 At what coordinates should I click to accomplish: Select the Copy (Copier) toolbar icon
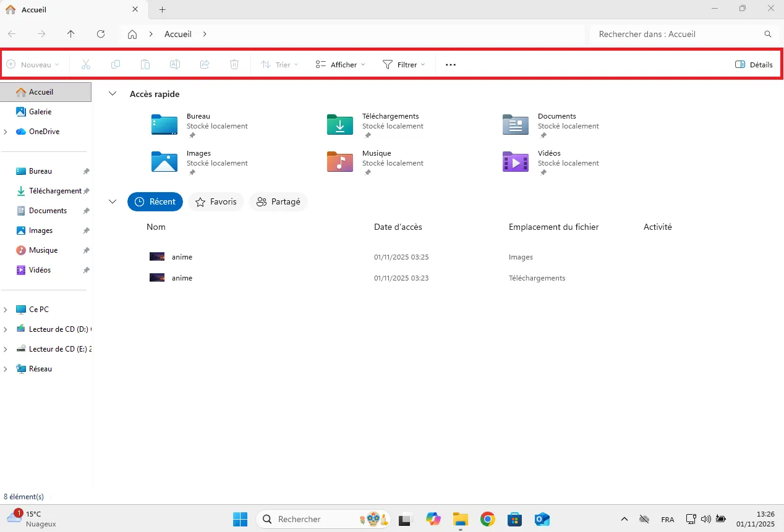click(116, 64)
